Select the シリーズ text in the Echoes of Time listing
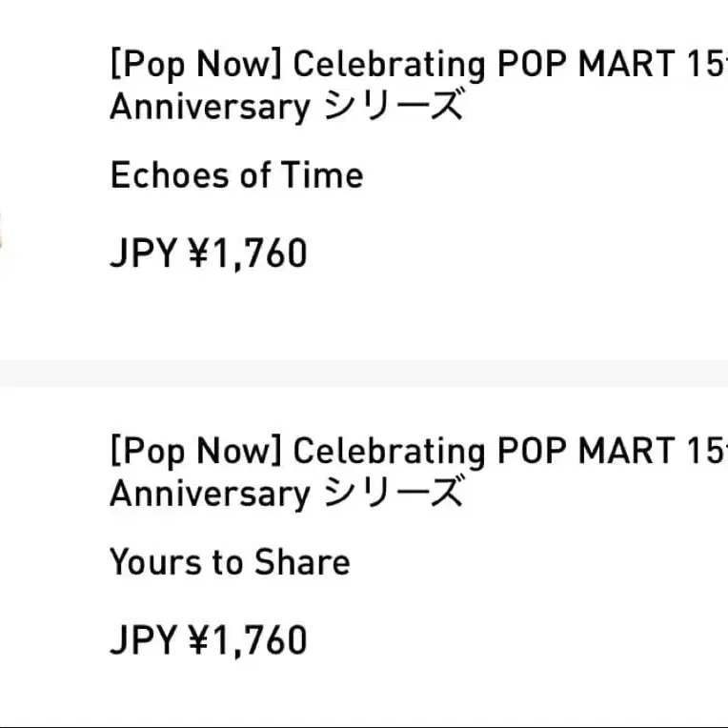Viewport: 728px width, 728px height. coord(393,107)
